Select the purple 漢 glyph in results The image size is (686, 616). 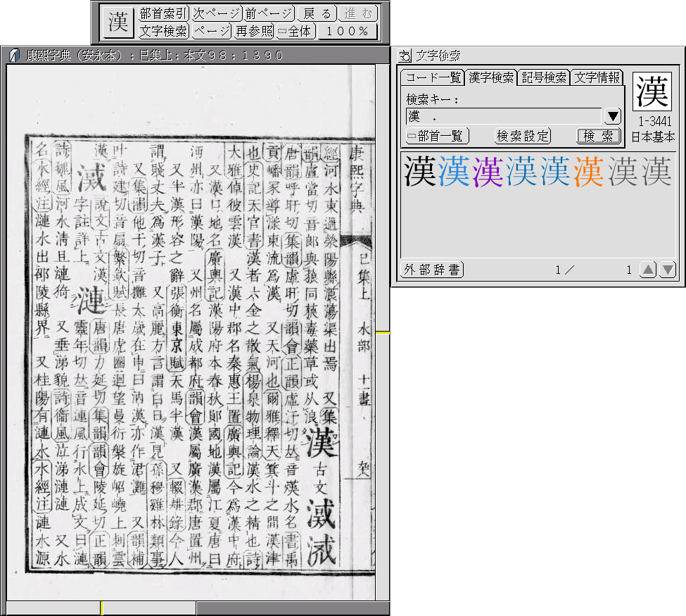(x=488, y=172)
